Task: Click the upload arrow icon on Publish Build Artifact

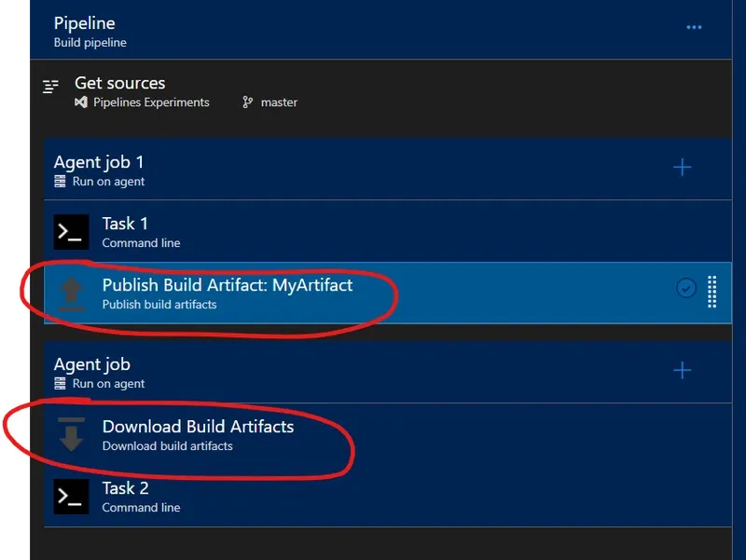Action: click(x=72, y=293)
